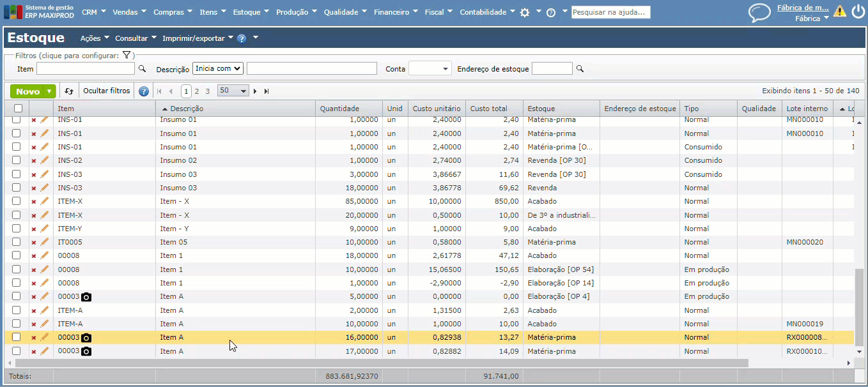
Task: Select checkbox for Item 05 row
Action: pos(17,242)
